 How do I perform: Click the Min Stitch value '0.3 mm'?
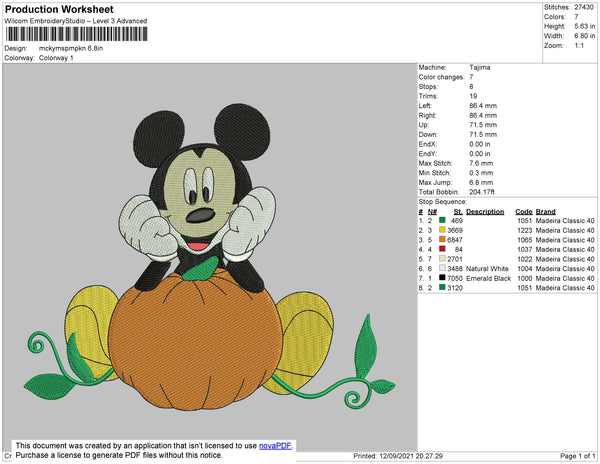[x=481, y=173]
